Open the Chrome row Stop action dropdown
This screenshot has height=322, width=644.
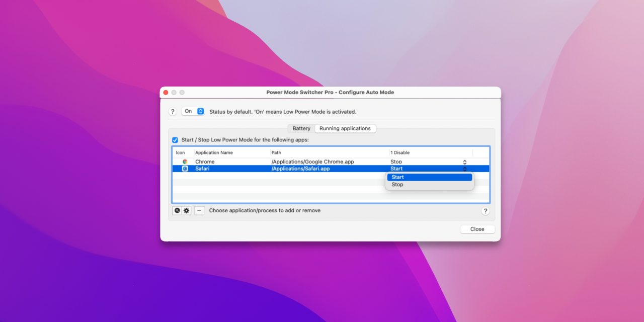coord(464,162)
